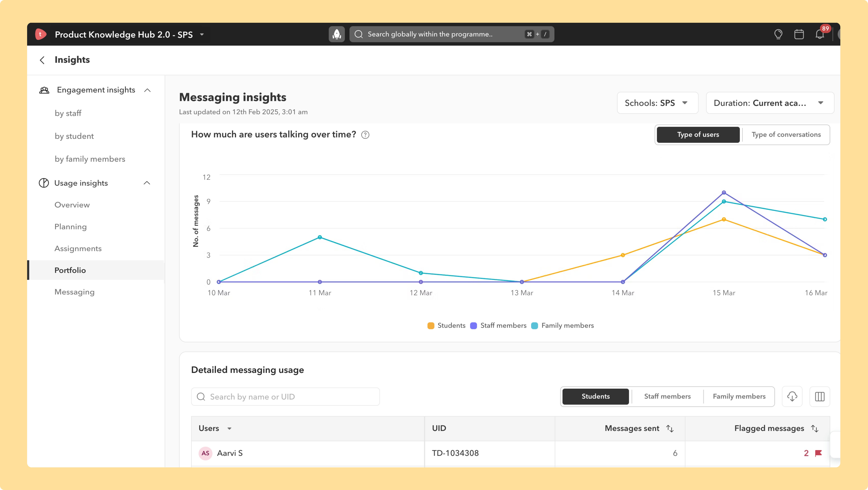Open engagement insights by family members

click(x=90, y=159)
